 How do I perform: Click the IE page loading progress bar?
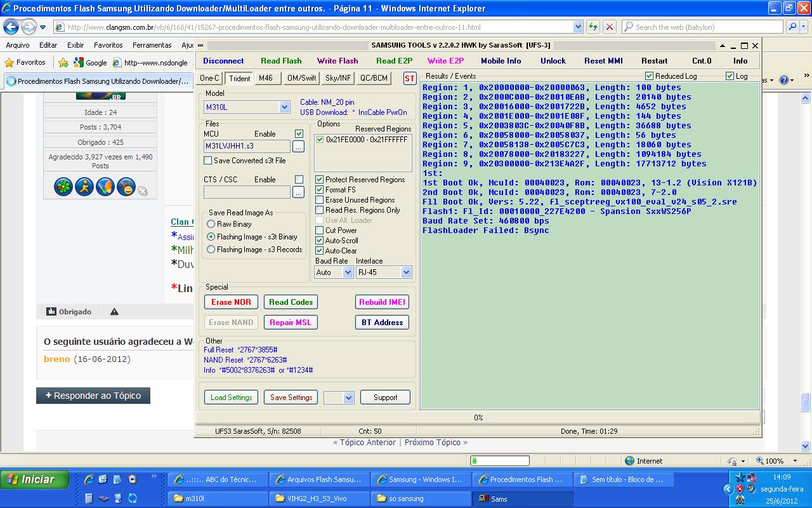click(499, 461)
